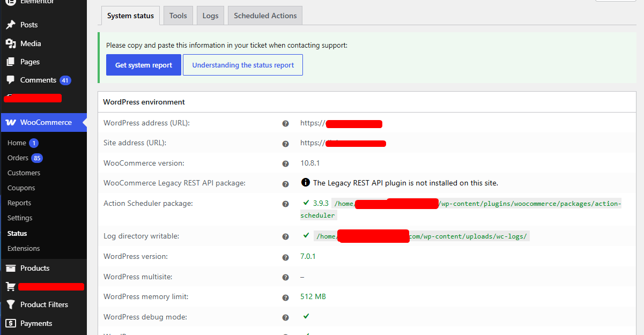This screenshot has height=335, width=644.
Task: Click the Legacy REST API not installed message
Action: click(x=405, y=183)
